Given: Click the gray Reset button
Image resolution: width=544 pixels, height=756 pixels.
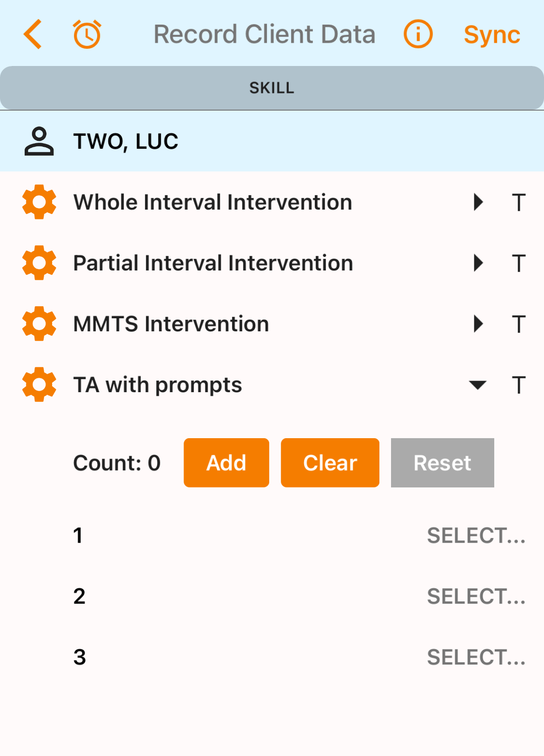Looking at the screenshot, I should click(x=442, y=463).
